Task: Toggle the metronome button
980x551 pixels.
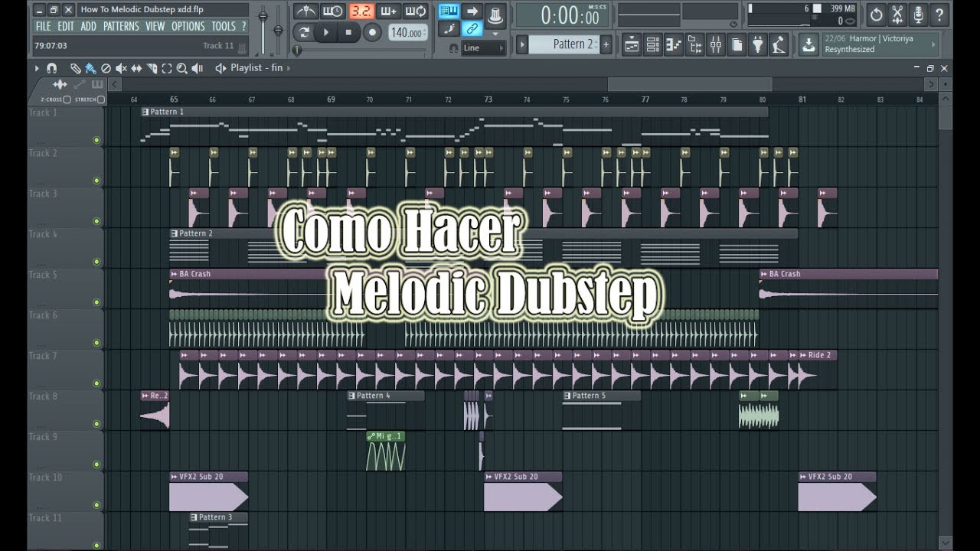Action: pos(306,11)
